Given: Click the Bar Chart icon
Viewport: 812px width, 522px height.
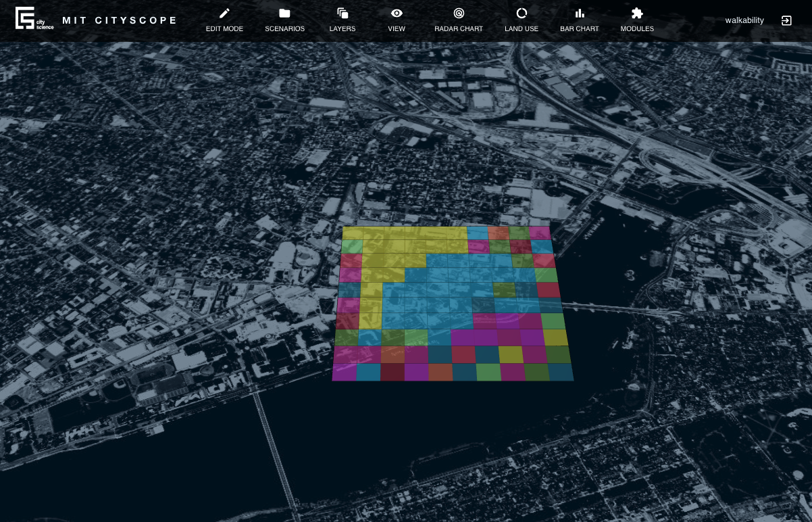Looking at the screenshot, I should pyautogui.click(x=579, y=12).
